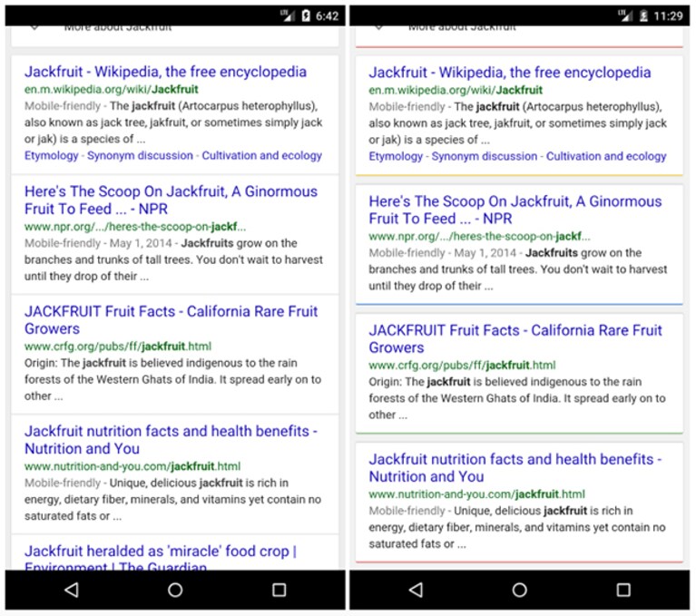Tap the signal icon in the left phone status bar
Image resolution: width=696 pixels, height=616 pixels.
coord(288,16)
